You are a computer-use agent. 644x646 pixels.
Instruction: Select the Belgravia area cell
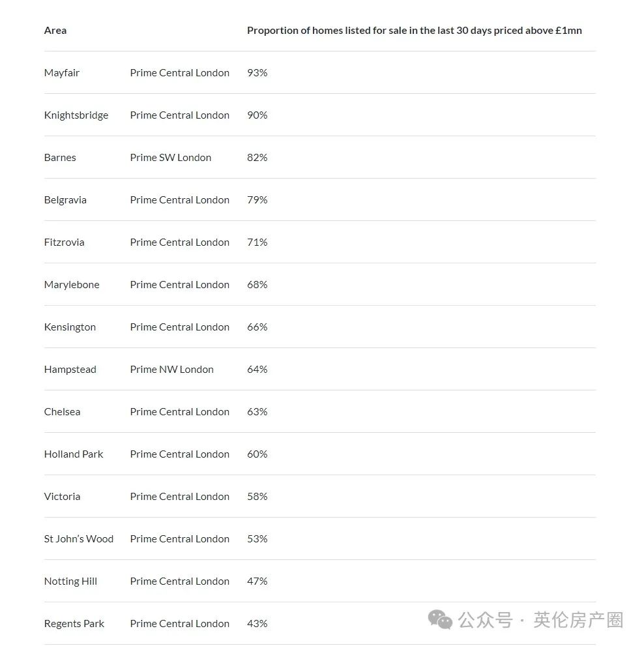[65, 200]
